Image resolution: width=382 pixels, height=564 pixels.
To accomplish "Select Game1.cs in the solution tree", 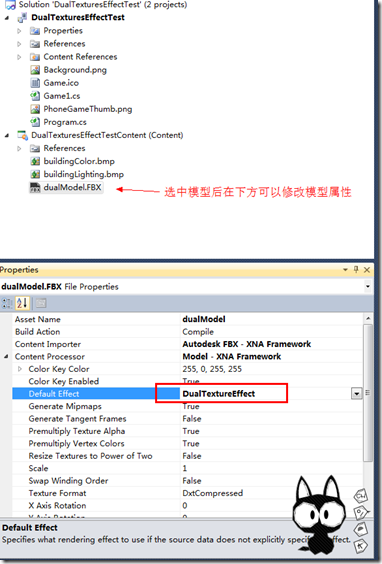I will (x=62, y=96).
